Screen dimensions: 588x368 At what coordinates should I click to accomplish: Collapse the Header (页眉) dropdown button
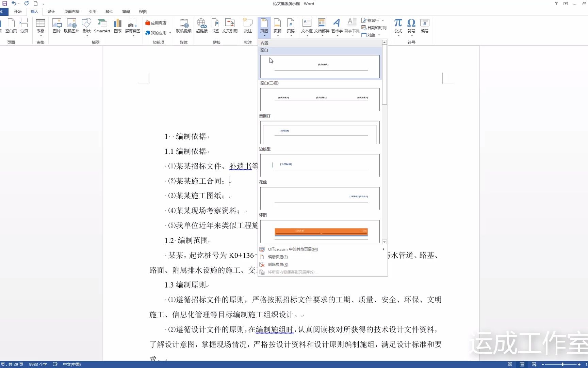(x=264, y=27)
